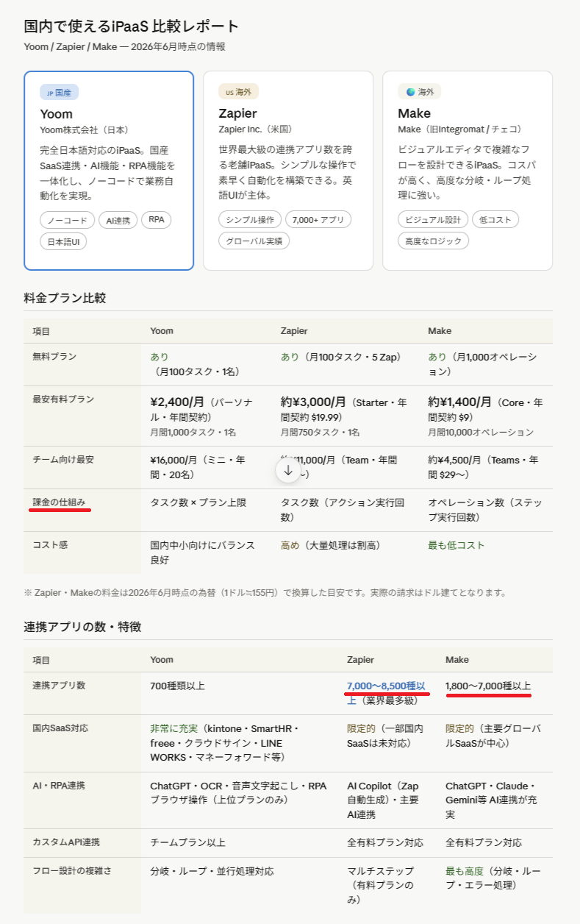This screenshot has width=580, height=924.
Task: Click the AI連携 tag
Action: click(118, 220)
